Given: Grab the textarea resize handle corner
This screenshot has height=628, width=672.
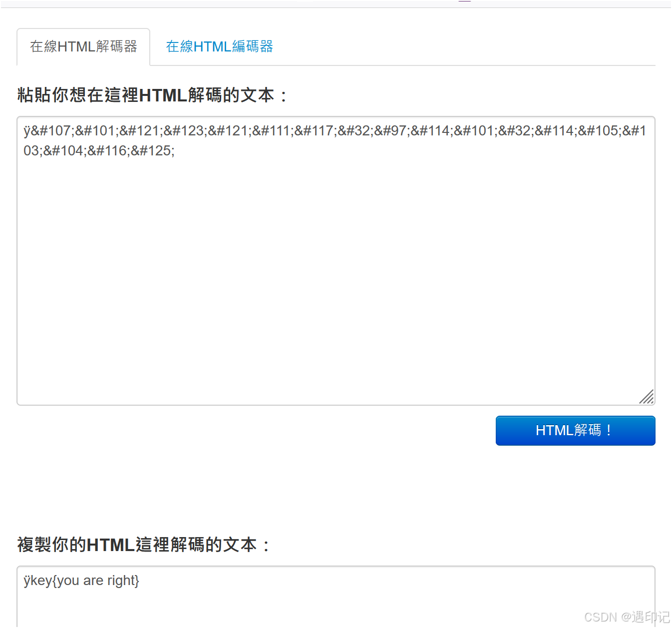Looking at the screenshot, I should (647, 397).
